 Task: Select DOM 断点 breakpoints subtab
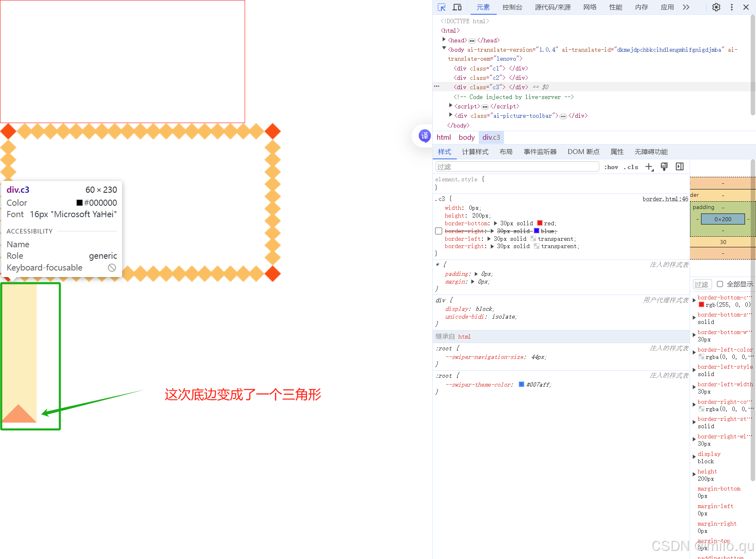[x=583, y=152]
